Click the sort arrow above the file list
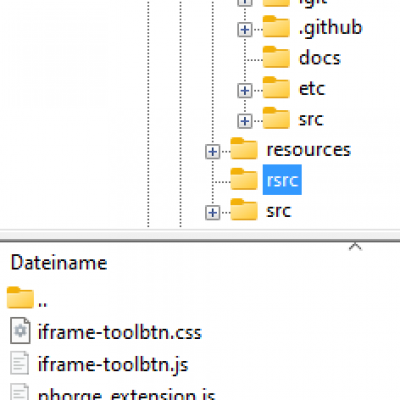Image resolution: width=400 pixels, height=400 pixels. (x=355, y=246)
